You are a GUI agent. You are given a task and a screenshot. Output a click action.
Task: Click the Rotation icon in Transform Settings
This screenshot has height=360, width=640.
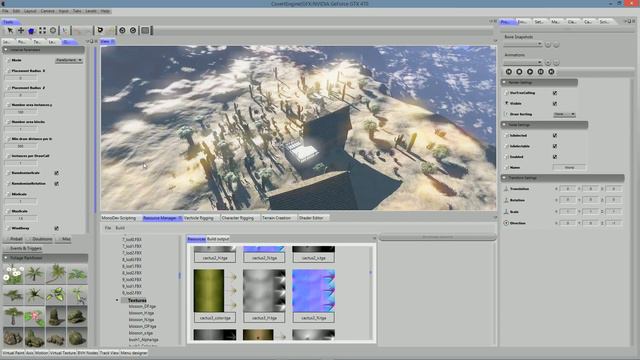(506, 200)
